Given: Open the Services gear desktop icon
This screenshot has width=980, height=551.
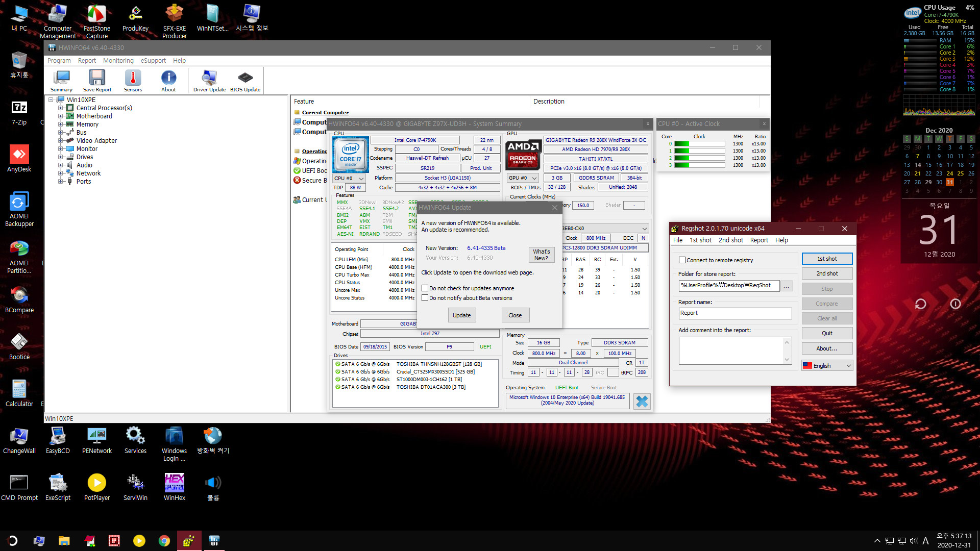Looking at the screenshot, I should click(x=135, y=440).
